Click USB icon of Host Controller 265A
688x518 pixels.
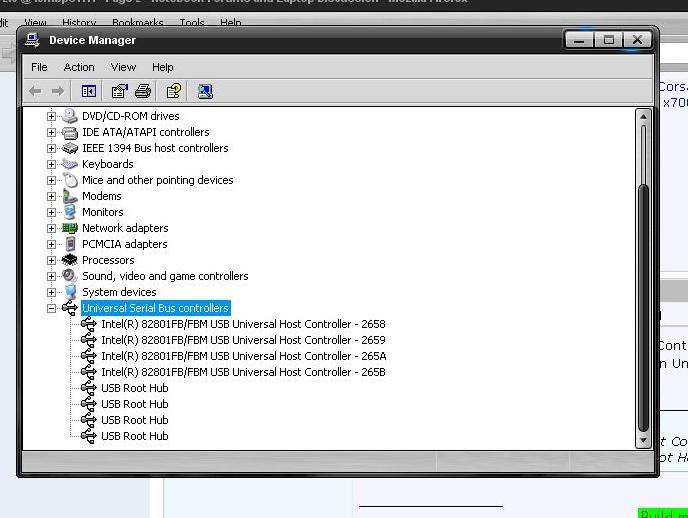point(89,356)
